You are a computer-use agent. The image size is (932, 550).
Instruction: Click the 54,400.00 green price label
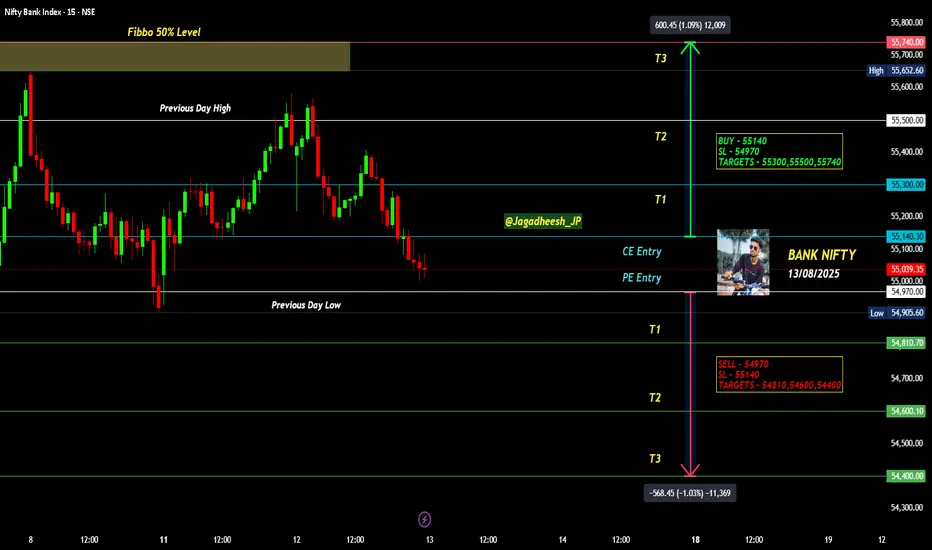tap(906, 476)
